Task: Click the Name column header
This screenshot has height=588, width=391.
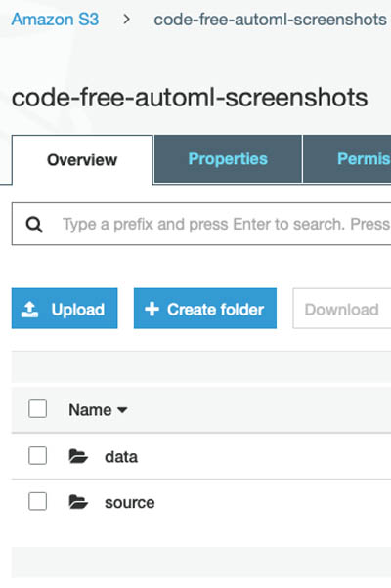Action: point(90,410)
